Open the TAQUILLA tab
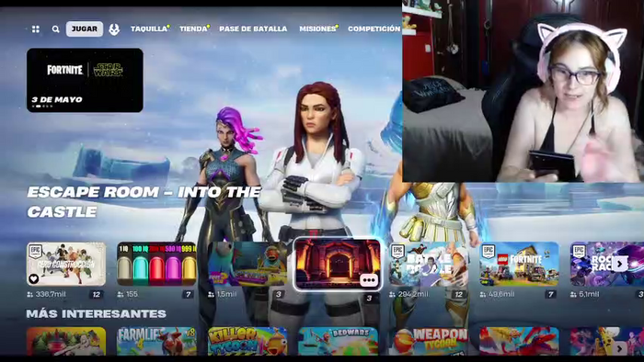The width and height of the screenshot is (644, 362). [149, 29]
